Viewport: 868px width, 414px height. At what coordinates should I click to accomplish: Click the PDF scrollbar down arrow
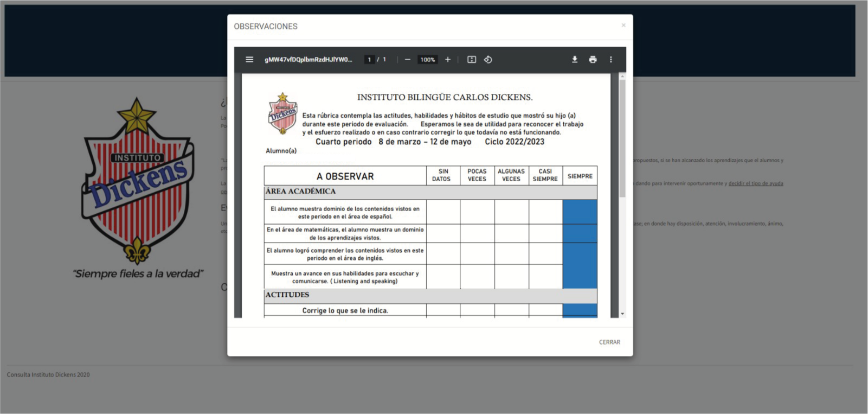pos(622,314)
